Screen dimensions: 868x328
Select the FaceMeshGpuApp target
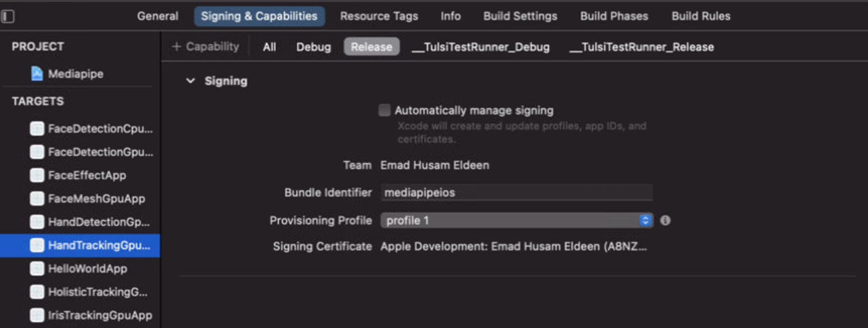pos(80,199)
